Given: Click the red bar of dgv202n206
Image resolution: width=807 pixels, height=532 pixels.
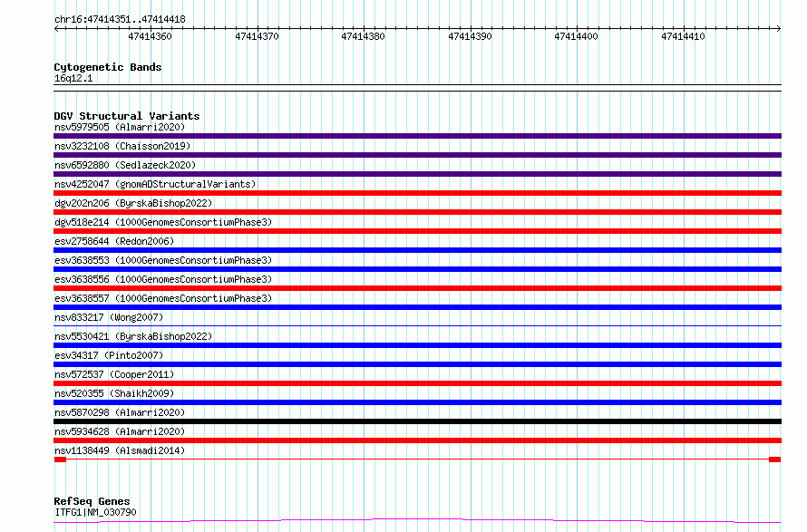Looking at the screenshot, I should tap(417, 212).
